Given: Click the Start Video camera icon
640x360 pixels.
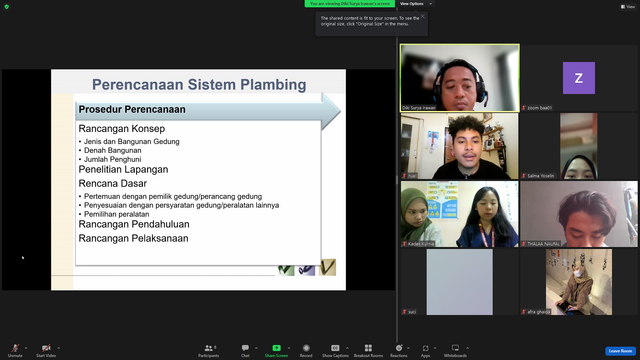Looking at the screenshot, I should (x=46, y=348).
